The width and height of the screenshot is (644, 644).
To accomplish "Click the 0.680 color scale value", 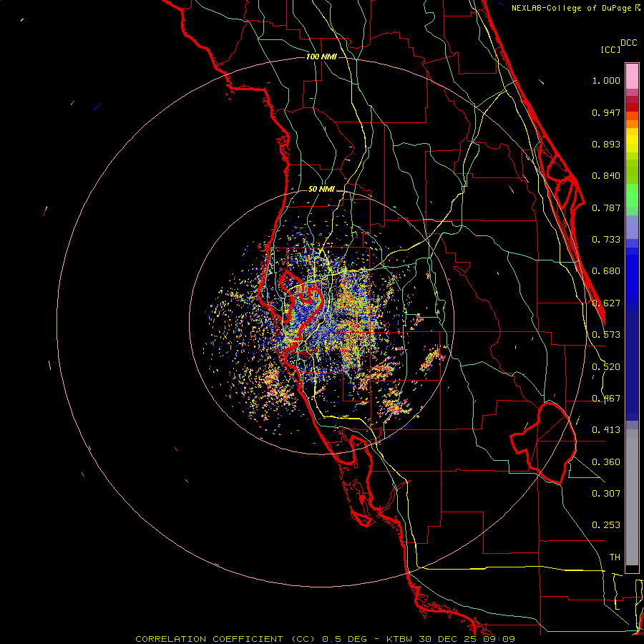I will [x=606, y=271].
